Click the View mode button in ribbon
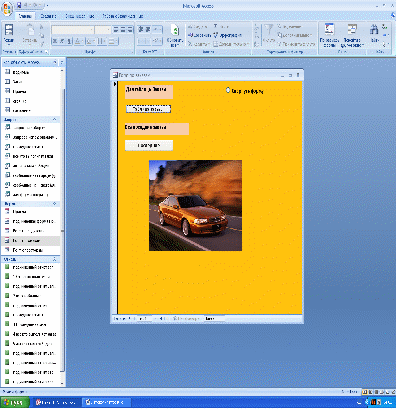 [x=9, y=34]
